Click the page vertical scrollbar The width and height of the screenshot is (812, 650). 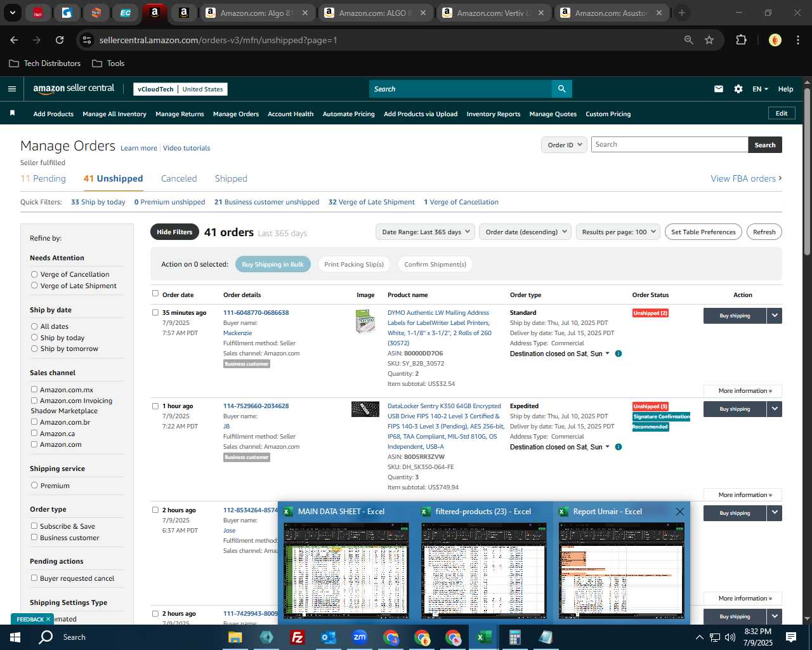click(x=807, y=172)
